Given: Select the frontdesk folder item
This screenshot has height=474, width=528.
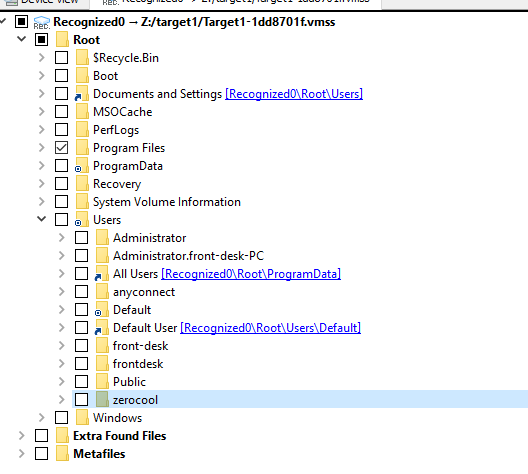Looking at the screenshot, I should point(138,364).
